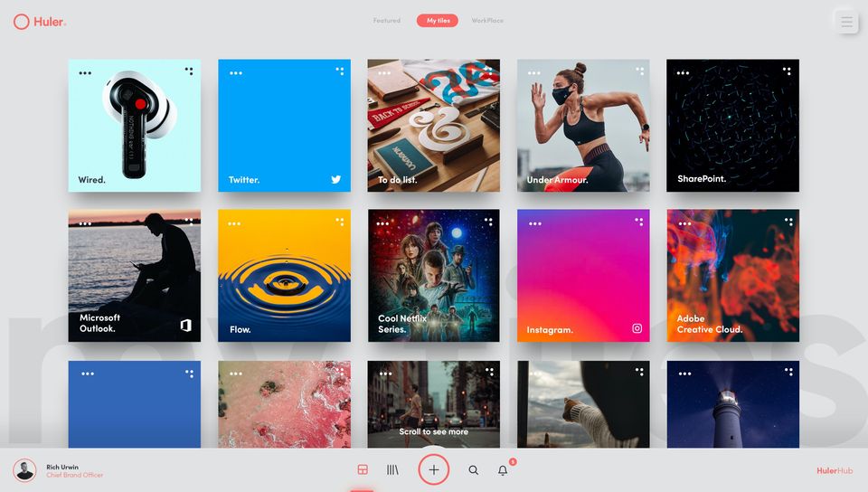
Task: Click the four-dot handle on Instagram tile
Action: pos(639,222)
